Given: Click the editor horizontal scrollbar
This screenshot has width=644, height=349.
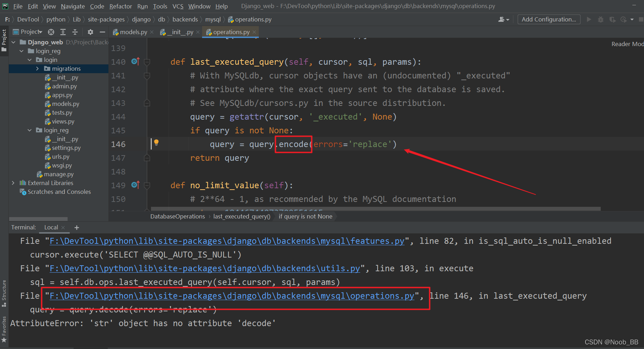Looking at the screenshot, I should pyautogui.click(x=376, y=209).
